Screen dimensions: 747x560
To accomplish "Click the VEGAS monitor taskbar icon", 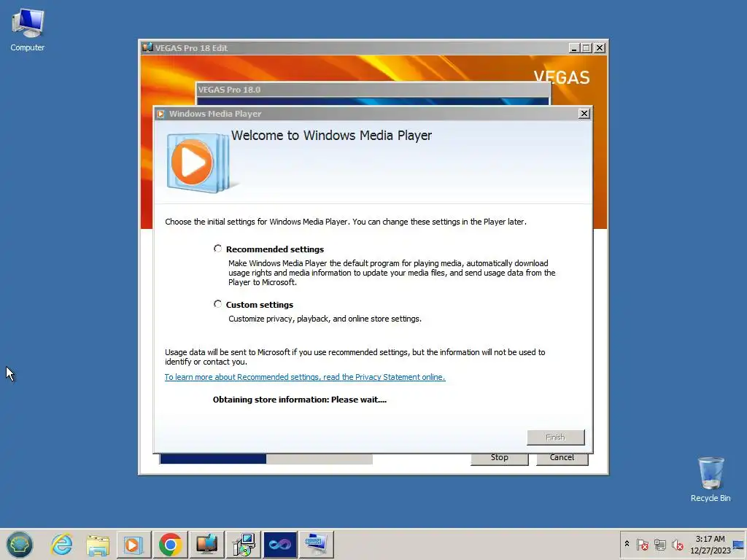I will pos(206,545).
